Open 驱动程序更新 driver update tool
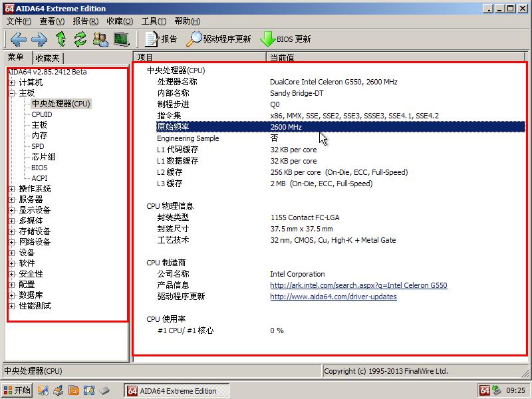The image size is (532, 399). click(219, 39)
